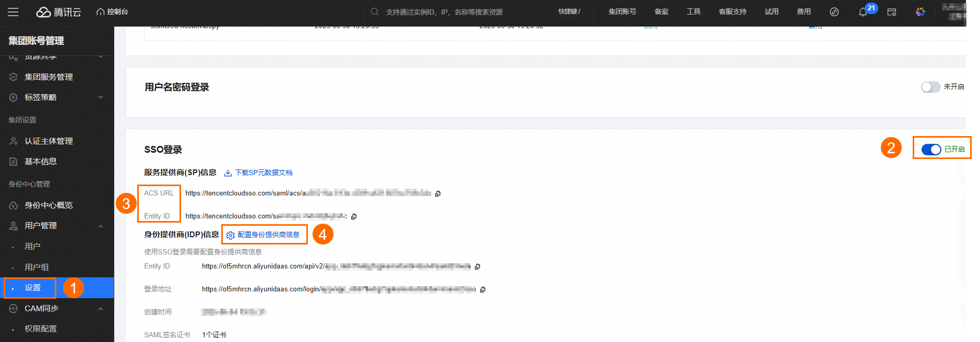Open the 试用 top menu
This screenshot has height=342, width=980.
[772, 11]
